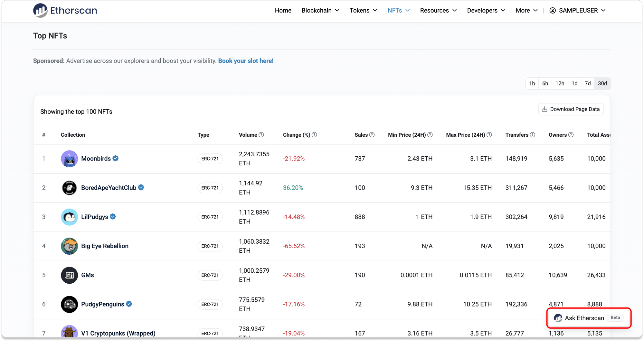Open the NFTs navigation menu

click(398, 10)
